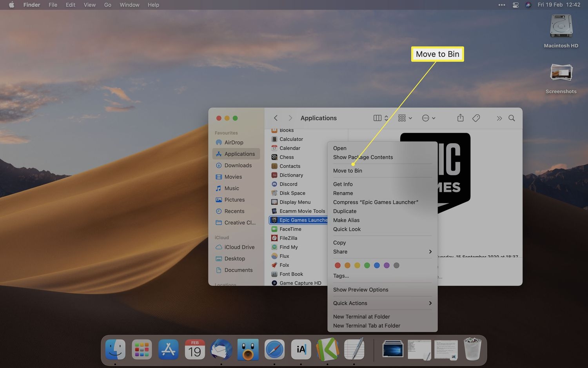Open Launchpad from the Dock
Screen dimensions: 588x368
point(142,350)
